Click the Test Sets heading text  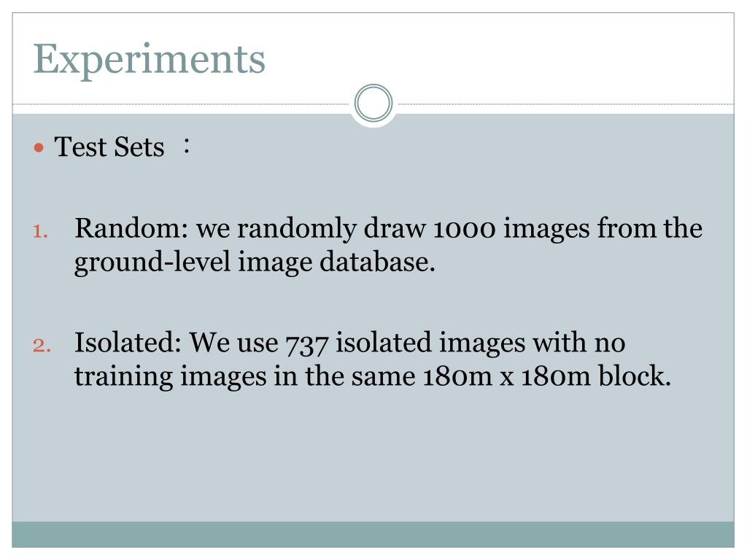coord(109,147)
